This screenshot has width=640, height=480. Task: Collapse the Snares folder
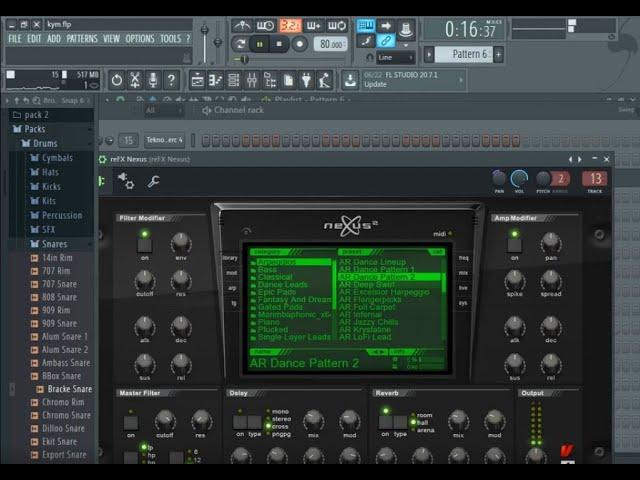click(54, 244)
